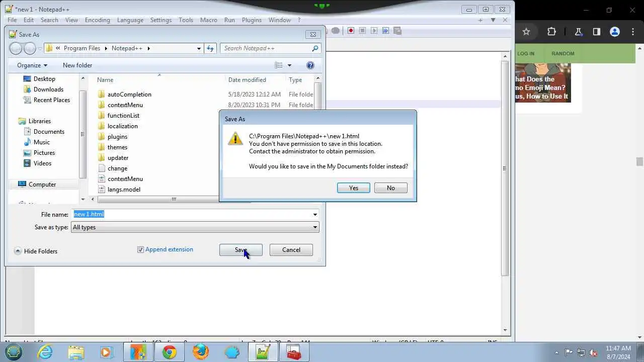The width and height of the screenshot is (644, 362).
Task: Click Yes in the permission warning
Action: [x=354, y=188]
